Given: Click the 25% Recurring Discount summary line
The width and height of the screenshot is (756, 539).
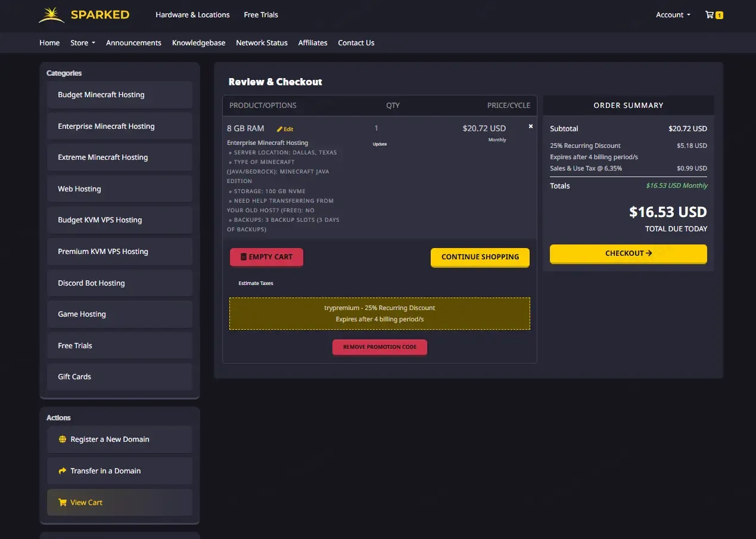Looking at the screenshot, I should click(x=629, y=145).
